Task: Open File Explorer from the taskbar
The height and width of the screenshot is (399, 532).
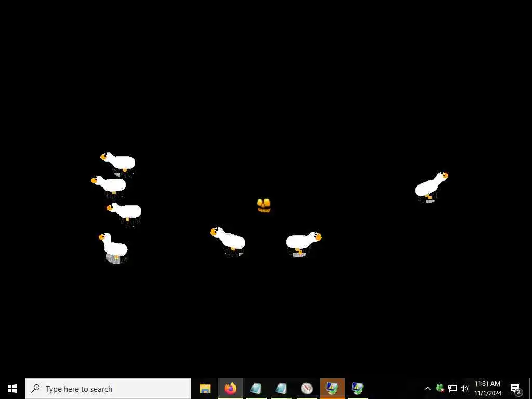Action: (205, 389)
